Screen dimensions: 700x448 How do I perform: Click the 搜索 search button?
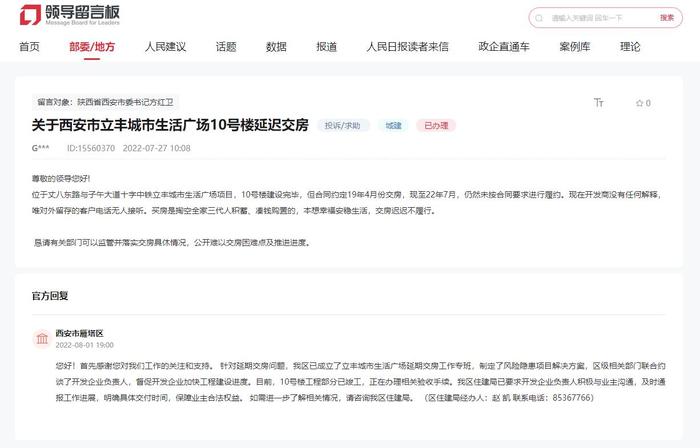point(667,18)
